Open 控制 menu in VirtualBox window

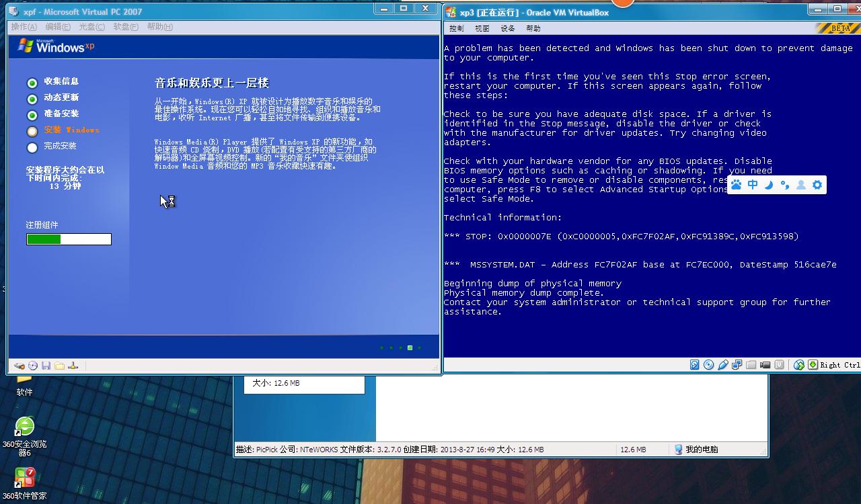(x=457, y=28)
